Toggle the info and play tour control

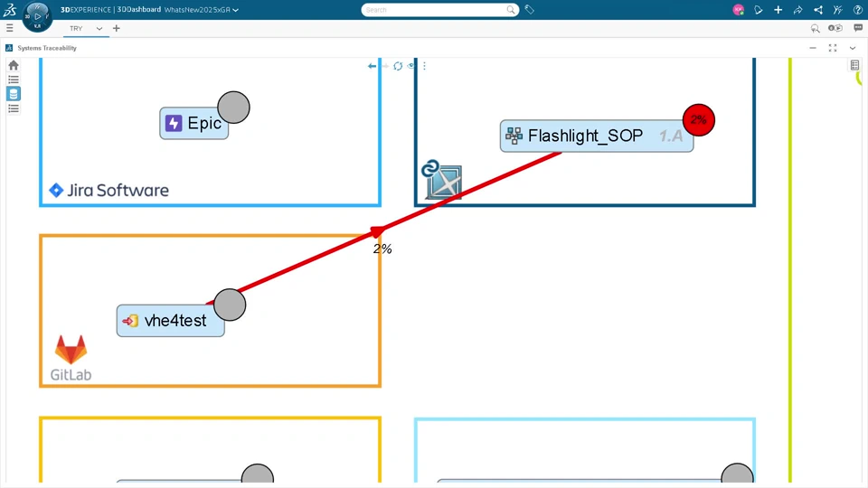click(x=835, y=28)
